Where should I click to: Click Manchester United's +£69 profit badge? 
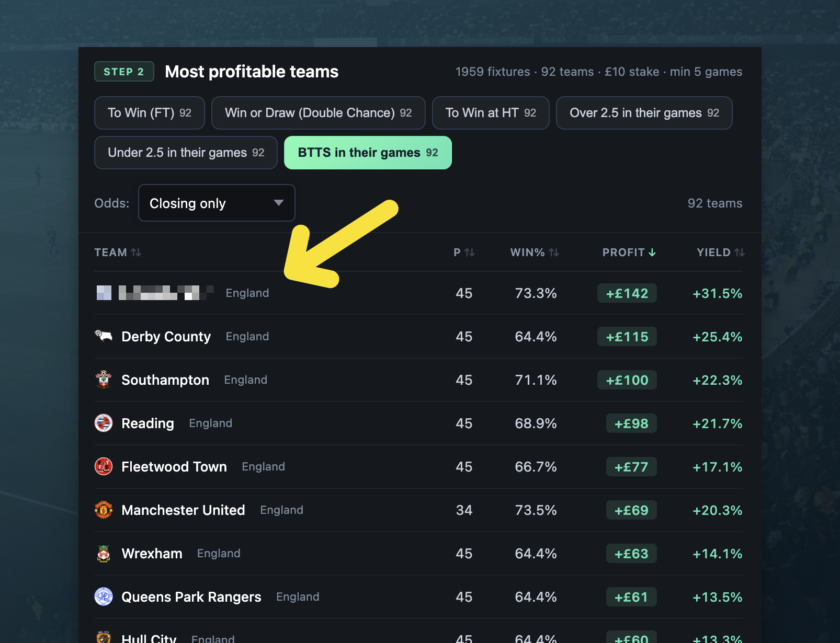coord(631,510)
